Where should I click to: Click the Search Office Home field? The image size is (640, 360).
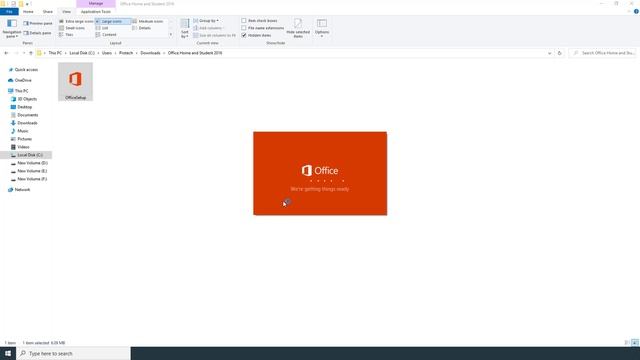tap(603, 53)
